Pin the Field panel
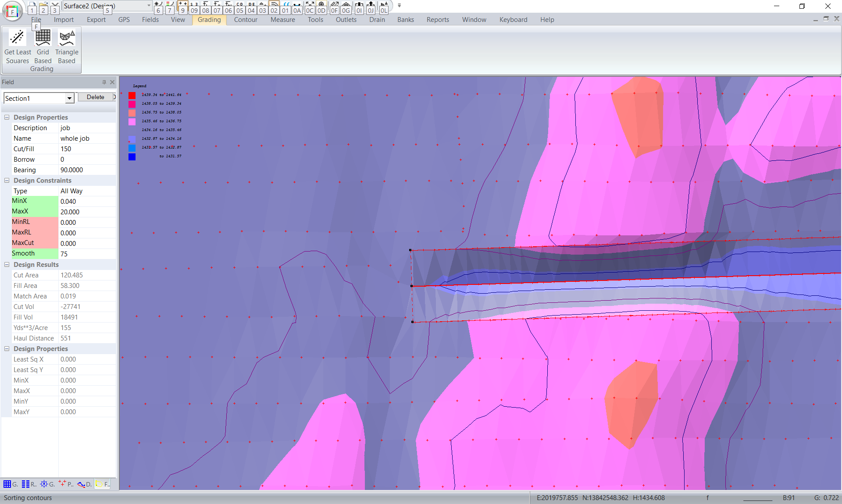This screenshot has width=842, height=504. coord(104,82)
